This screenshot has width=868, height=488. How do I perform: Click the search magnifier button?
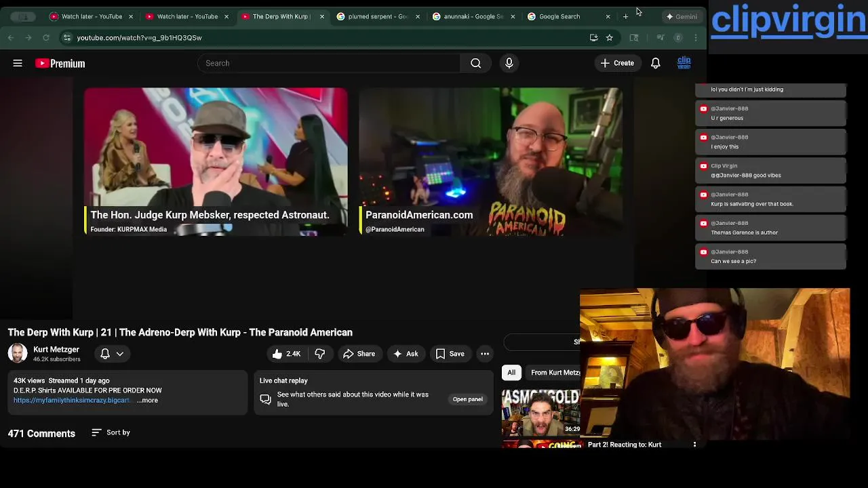476,63
